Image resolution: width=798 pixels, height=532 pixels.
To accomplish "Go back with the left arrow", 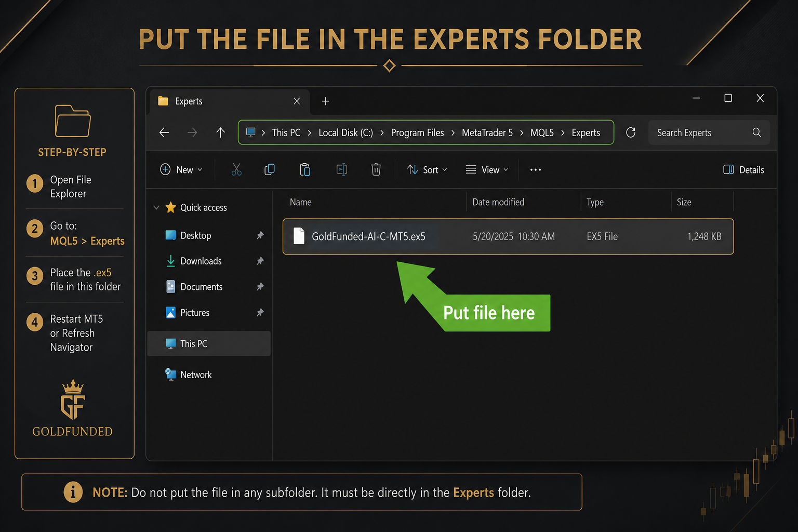I will tap(164, 132).
